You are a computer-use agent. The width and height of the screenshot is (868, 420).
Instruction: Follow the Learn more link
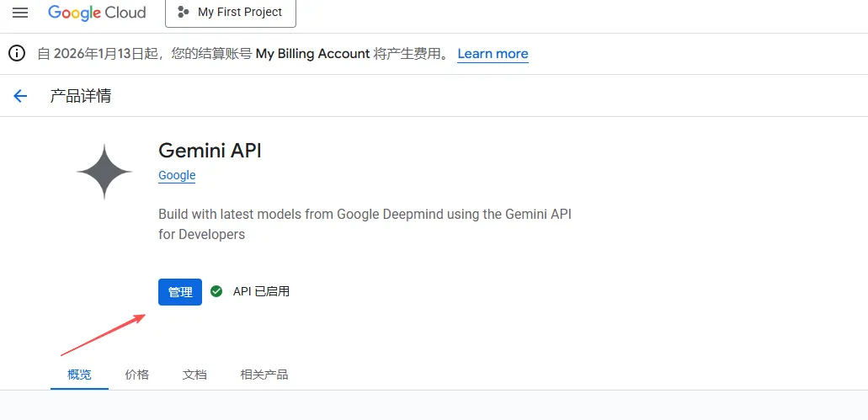click(x=493, y=54)
